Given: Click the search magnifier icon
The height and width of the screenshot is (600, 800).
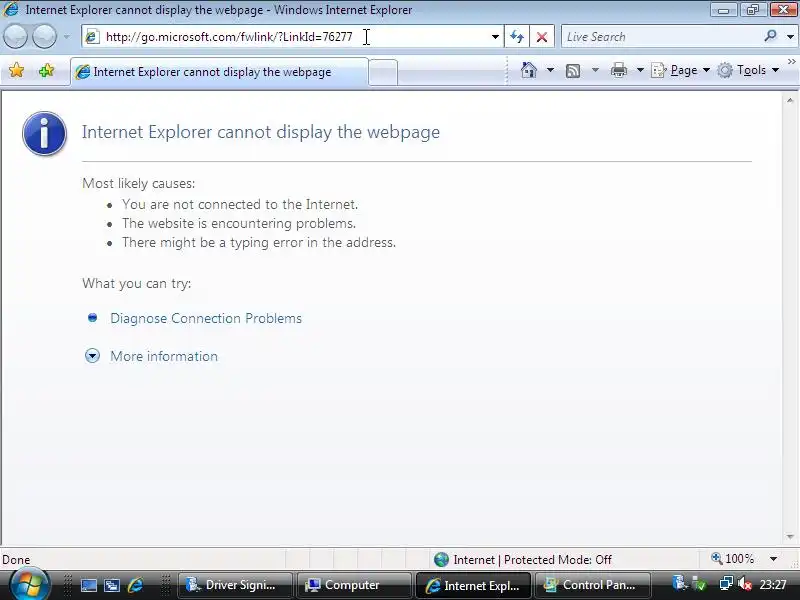Looking at the screenshot, I should click(x=770, y=36).
